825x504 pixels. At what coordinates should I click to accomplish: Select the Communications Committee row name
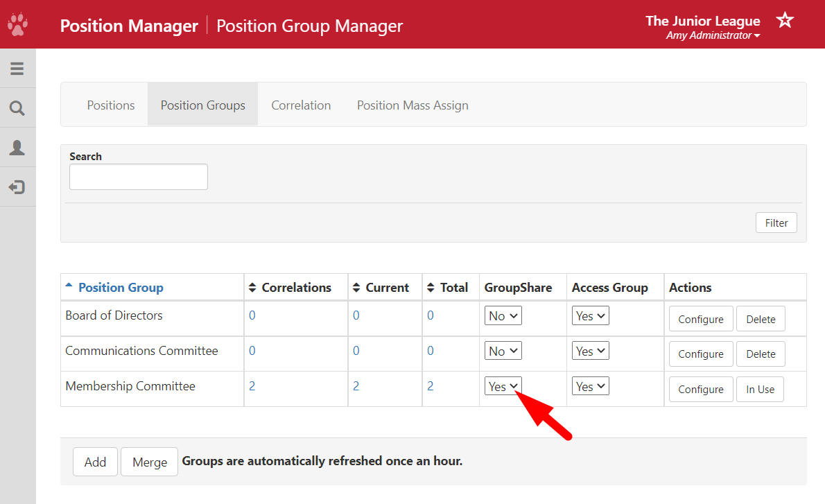coord(141,350)
